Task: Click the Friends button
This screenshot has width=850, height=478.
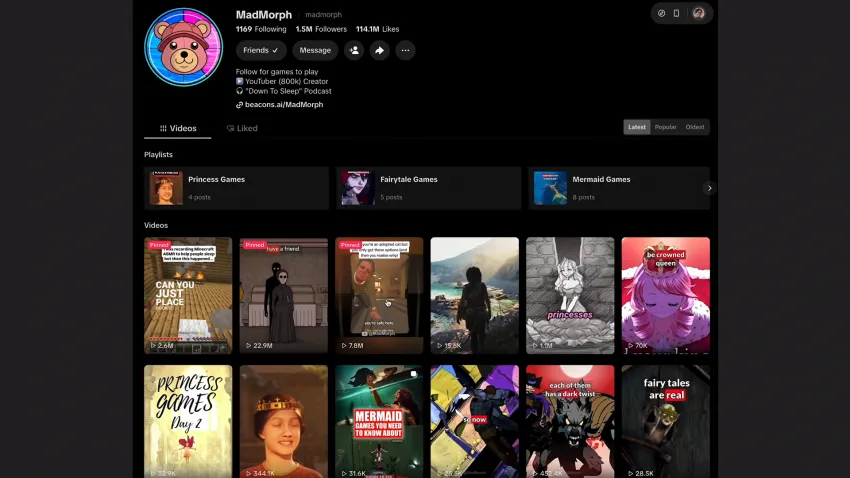Action: click(x=261, y=50)
